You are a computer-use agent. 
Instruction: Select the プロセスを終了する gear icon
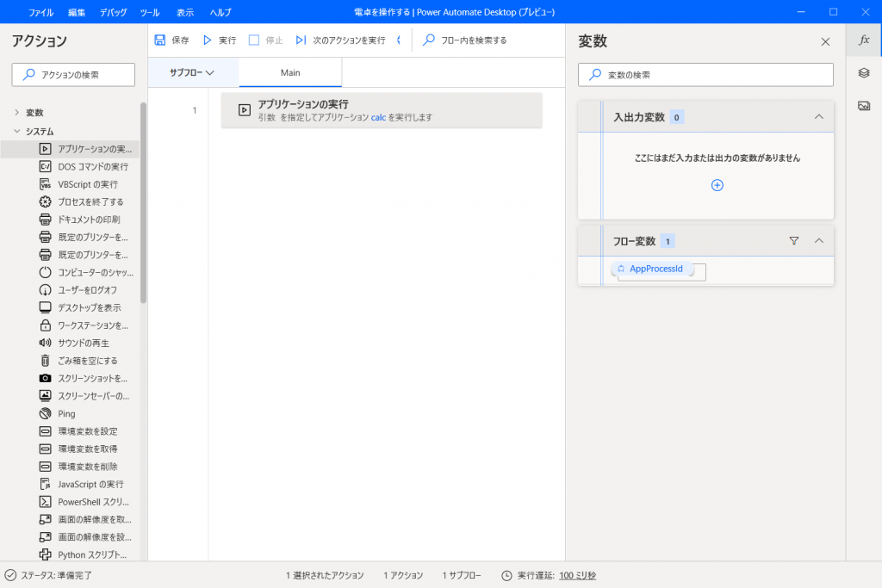click(x=45, y=201)
